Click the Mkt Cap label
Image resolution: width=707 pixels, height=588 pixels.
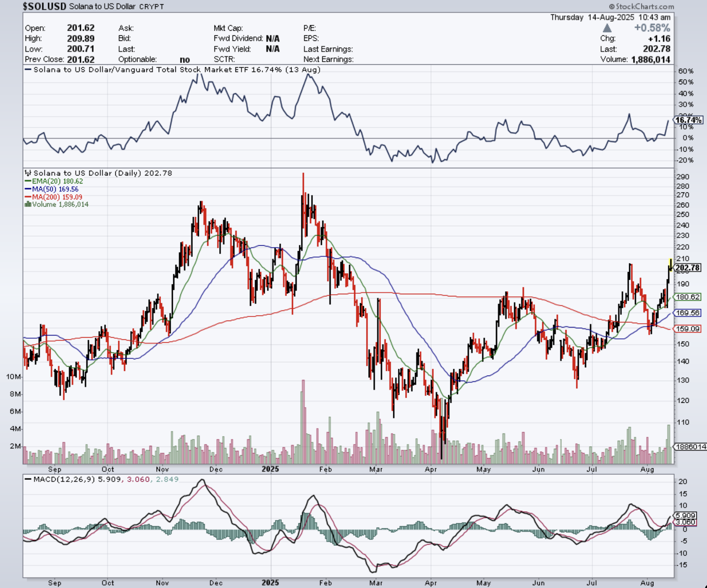(228, 28)
